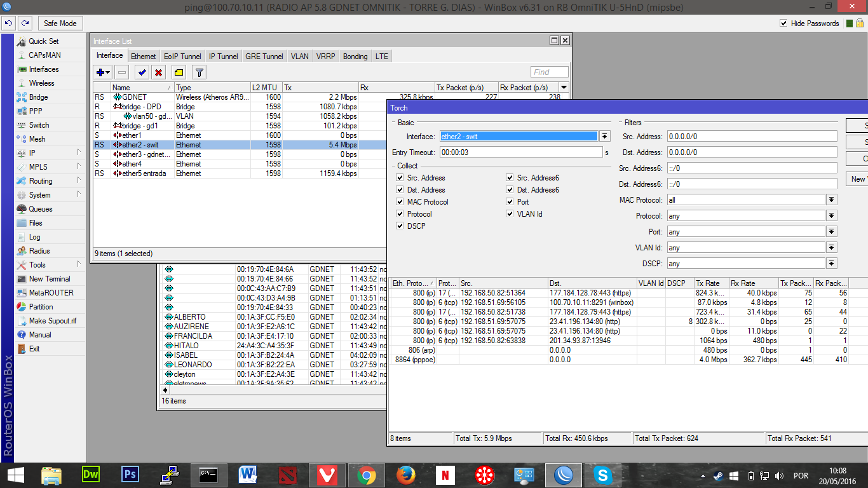The width and height of the screenshot is (868, 488).
Task: Open Skype from the taskbar
Action: point(603,475)
